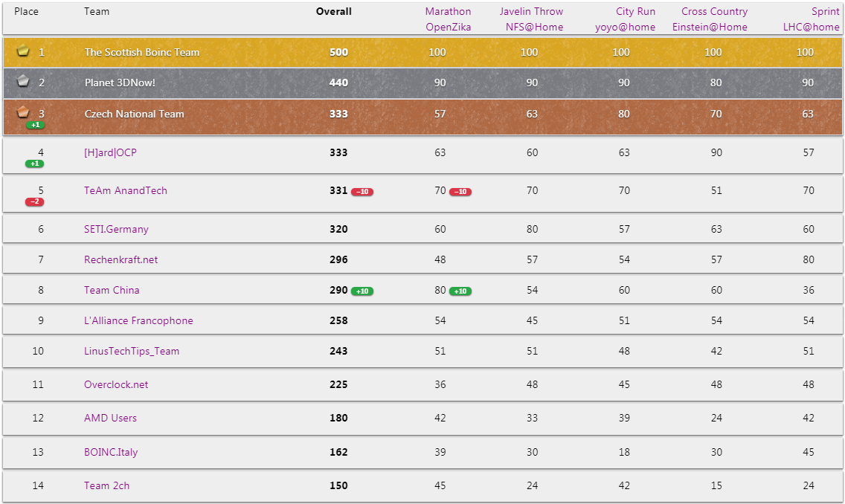845x504 pixels.
Task: Click place number 14 in last row
Action: pos(38,485)
